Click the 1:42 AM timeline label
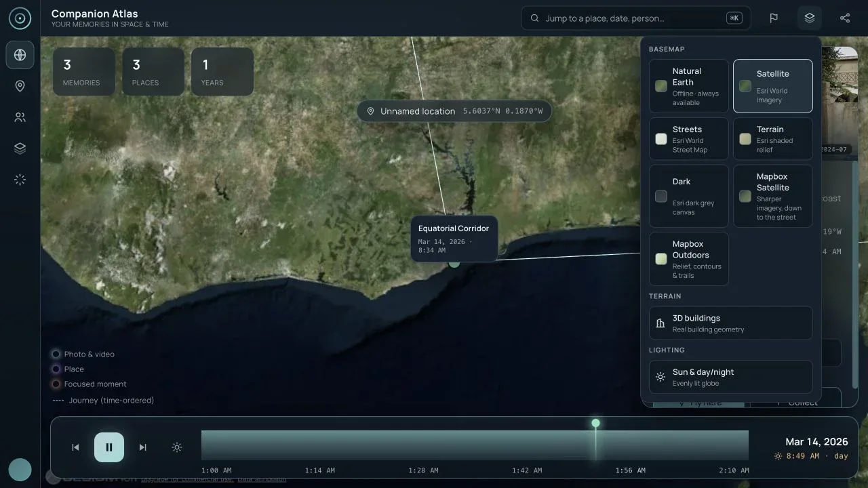 [x=527, y=470]
